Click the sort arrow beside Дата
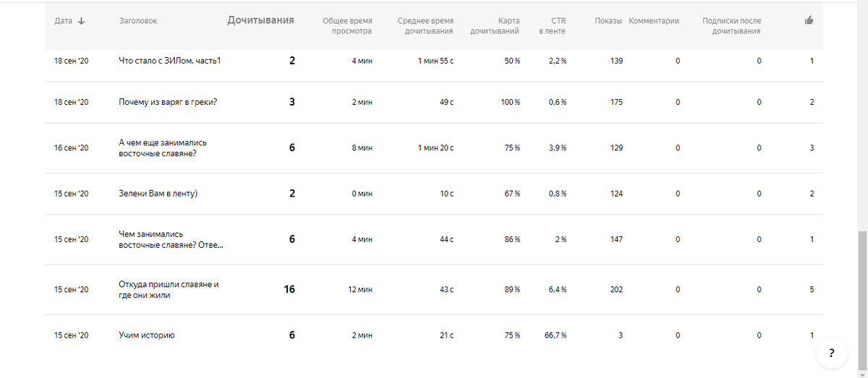Viewport: 868px width, 378px height. (x=81, y=21)
